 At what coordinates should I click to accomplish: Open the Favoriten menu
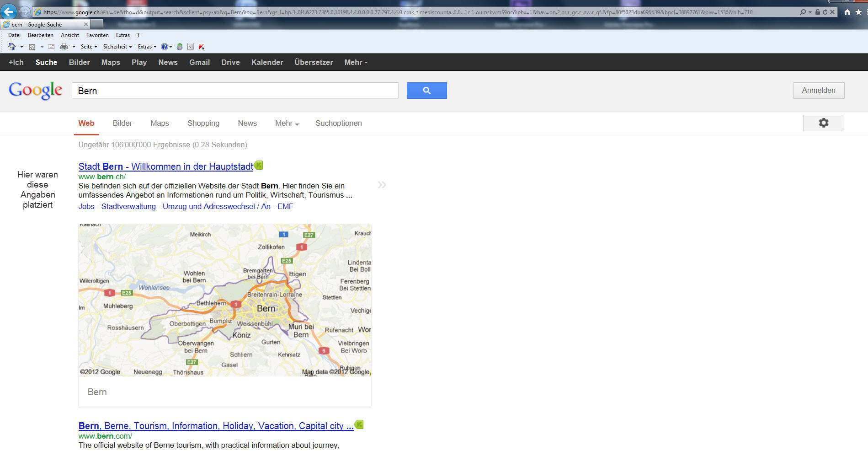click(x=97, y=35)
